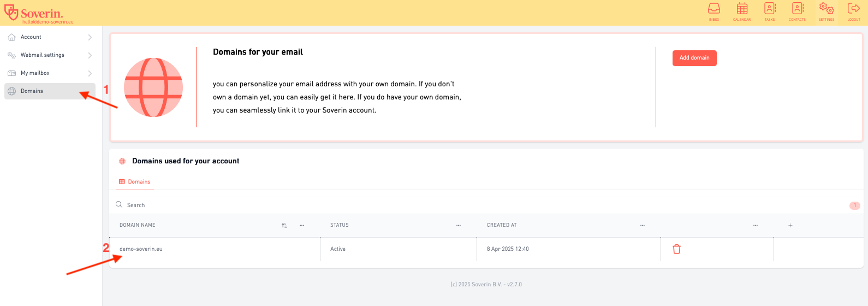Select Domains in the sidebar
Viewport: 868px width, 306px height.
49,91
